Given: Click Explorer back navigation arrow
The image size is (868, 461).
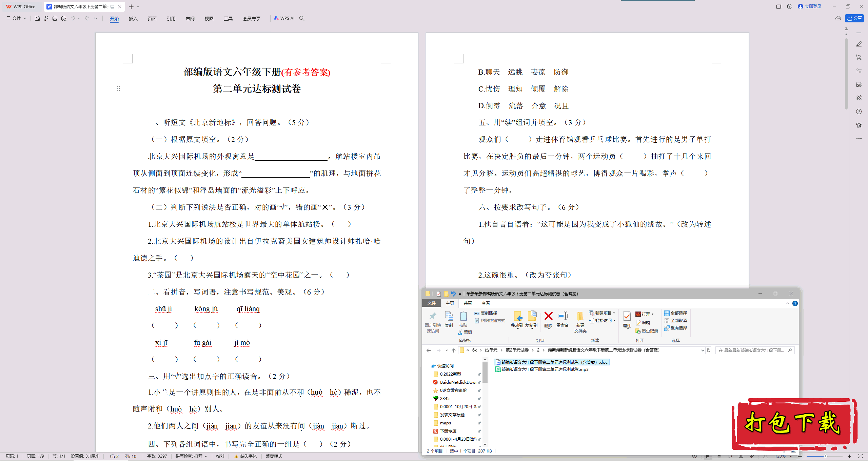Looking at the screenshot, I should 429,350.
